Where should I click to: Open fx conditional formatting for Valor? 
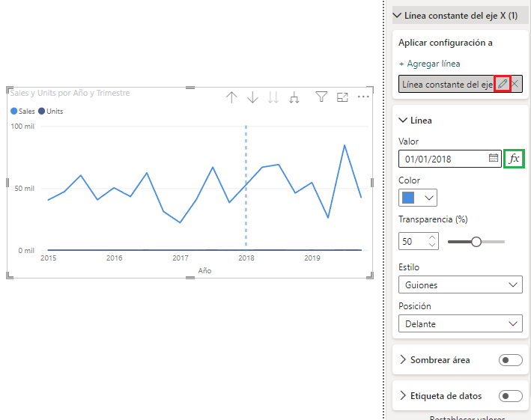tap(514, 158)
